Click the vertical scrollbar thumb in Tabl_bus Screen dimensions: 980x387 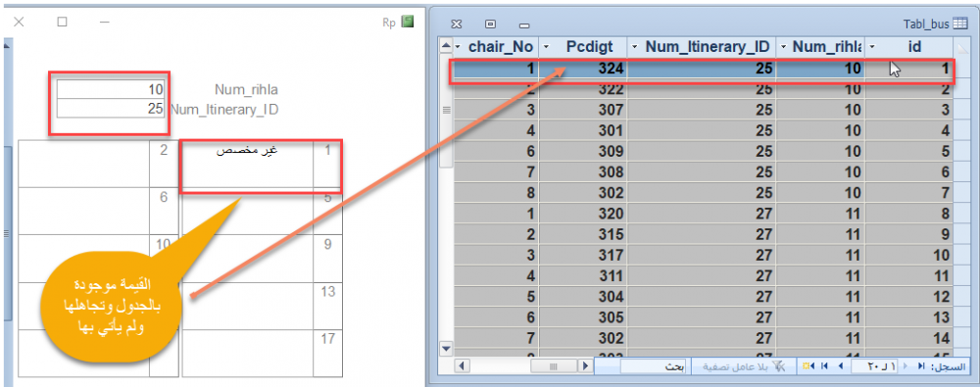[446, 111]
